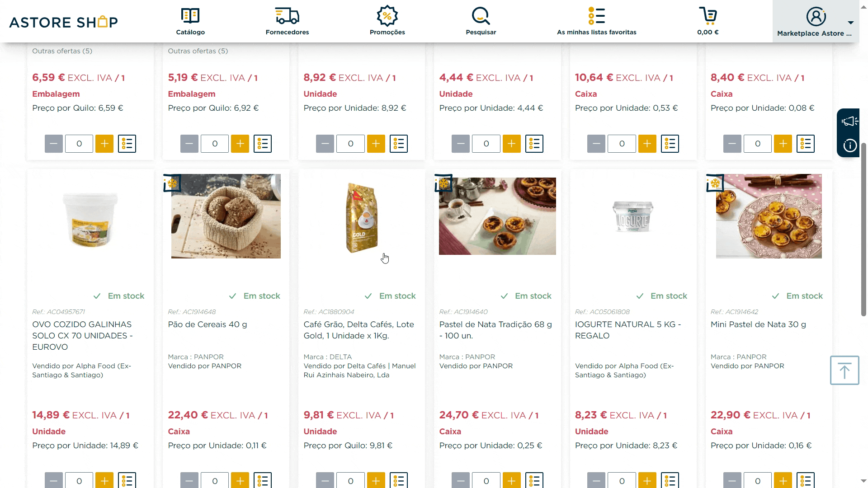This screenshot has height=488, width=868.
Task: Click quantity field of 6,59 € product
Action: [79, 144]
